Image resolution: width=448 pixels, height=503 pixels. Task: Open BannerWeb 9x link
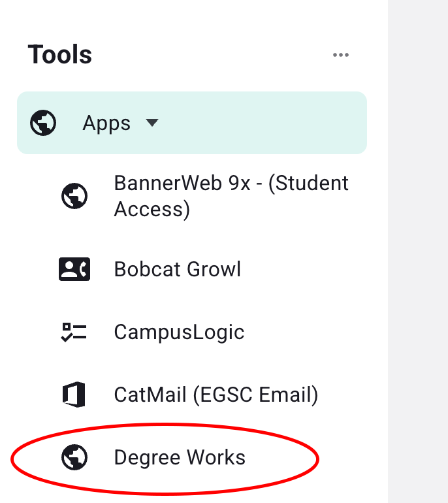click(231, 184)
